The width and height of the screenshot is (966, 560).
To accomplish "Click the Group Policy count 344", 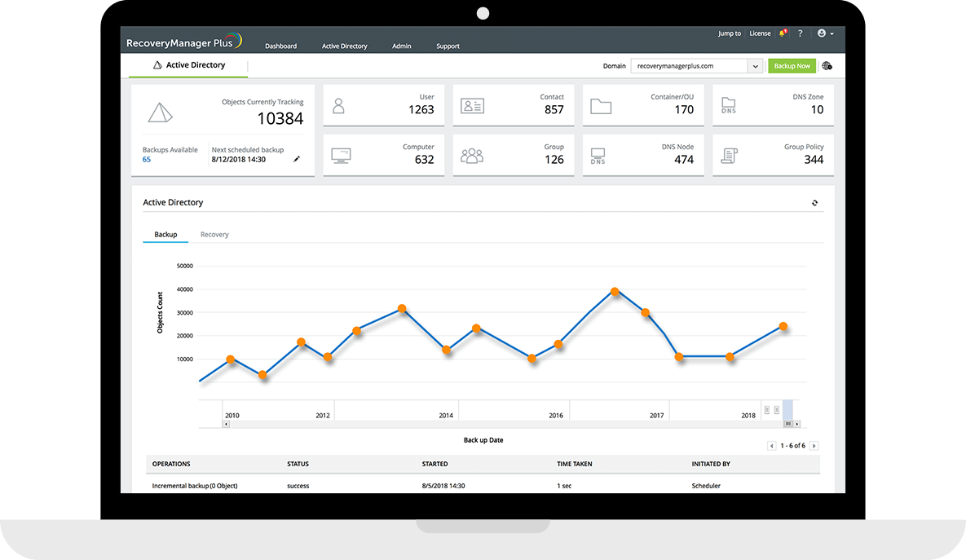I will (x=814, y=160).
